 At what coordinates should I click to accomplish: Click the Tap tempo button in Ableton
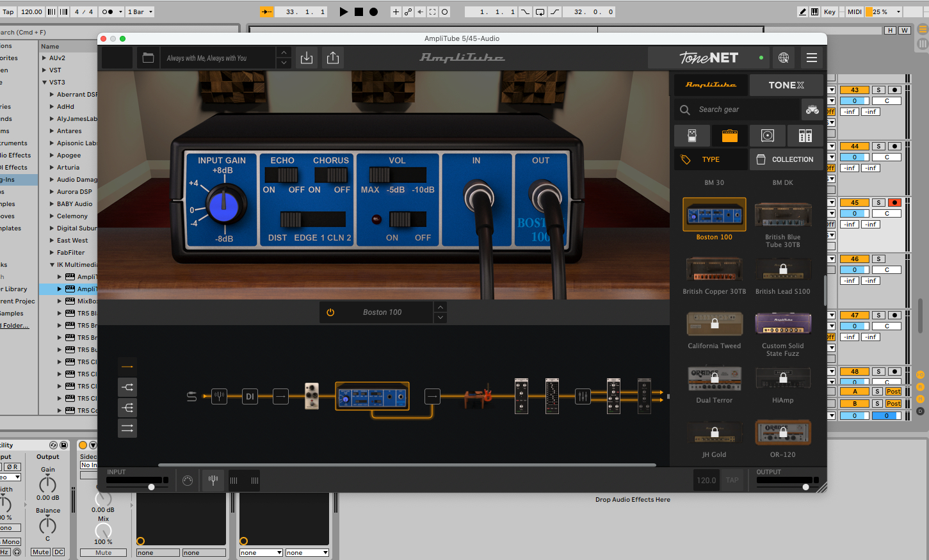pos(8,12)
